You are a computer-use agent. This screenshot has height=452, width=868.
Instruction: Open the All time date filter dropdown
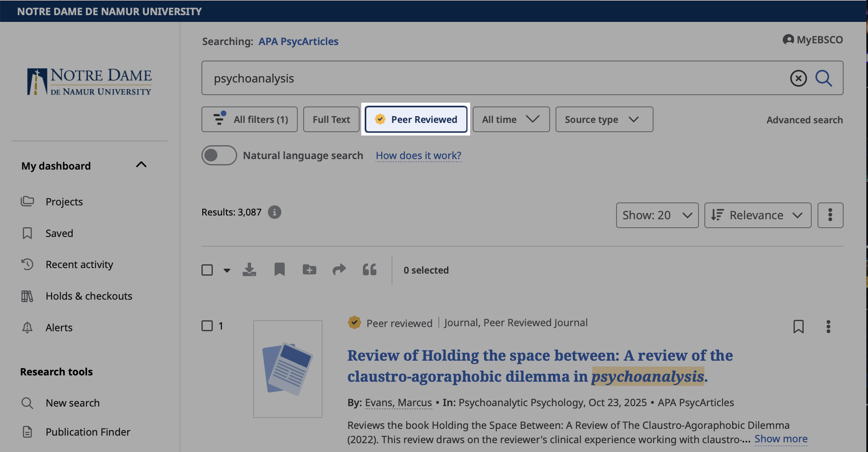pos(511,119)
